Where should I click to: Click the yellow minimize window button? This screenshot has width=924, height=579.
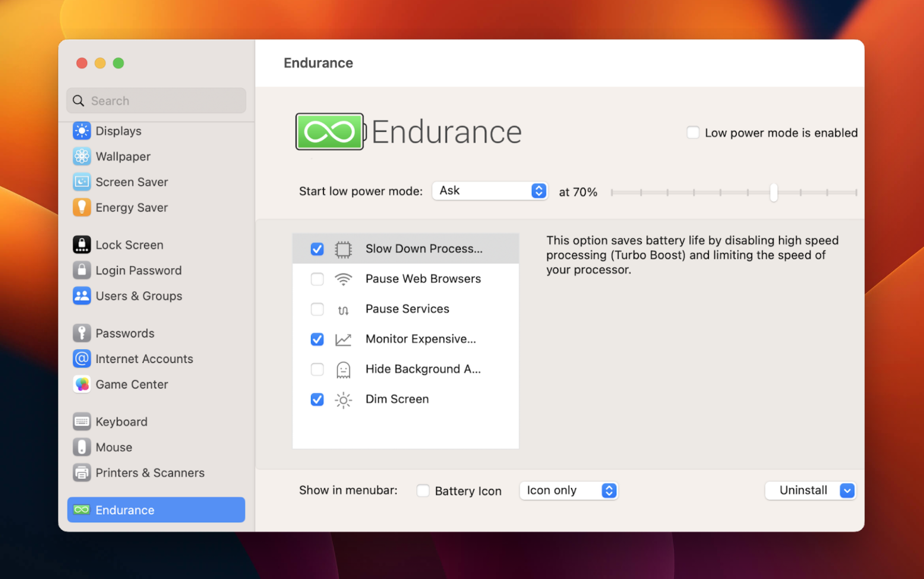100,63
